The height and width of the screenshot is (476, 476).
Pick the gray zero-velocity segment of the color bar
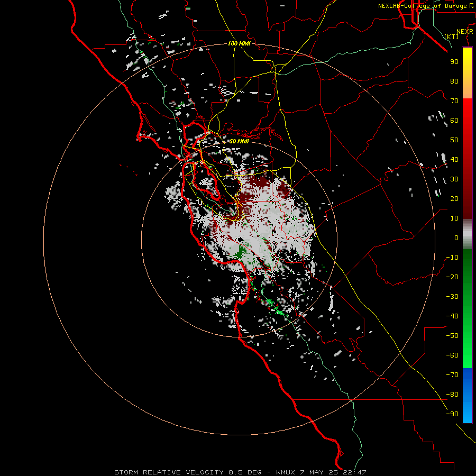point(467,234)
